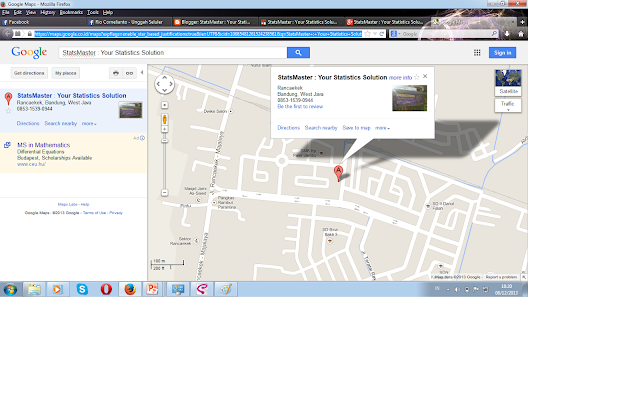Screen dimensions: 640x402
Task: Click the reload page icon
Action: pyautogui.click(x=382, y=34)
